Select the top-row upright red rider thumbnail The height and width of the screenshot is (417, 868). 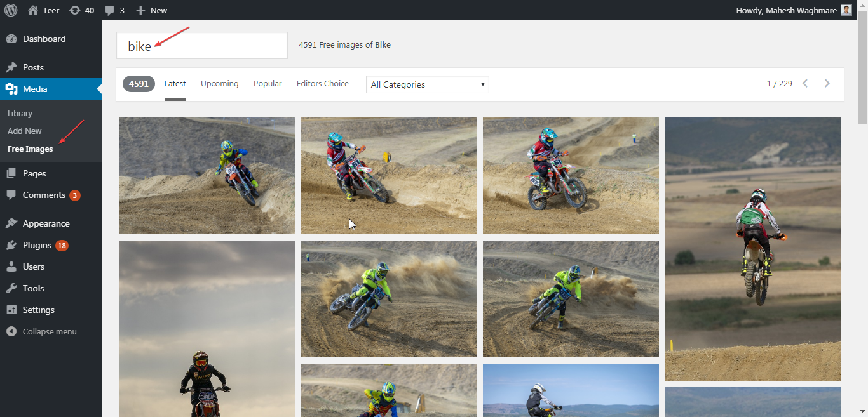pyautogui.click(x=571, y=176)
